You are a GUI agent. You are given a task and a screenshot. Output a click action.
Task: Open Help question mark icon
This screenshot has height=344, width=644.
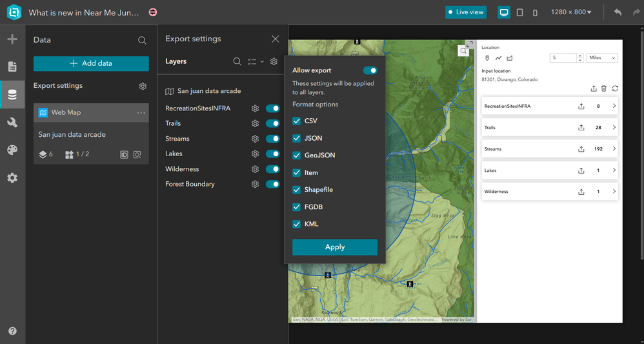coord(12,331)
